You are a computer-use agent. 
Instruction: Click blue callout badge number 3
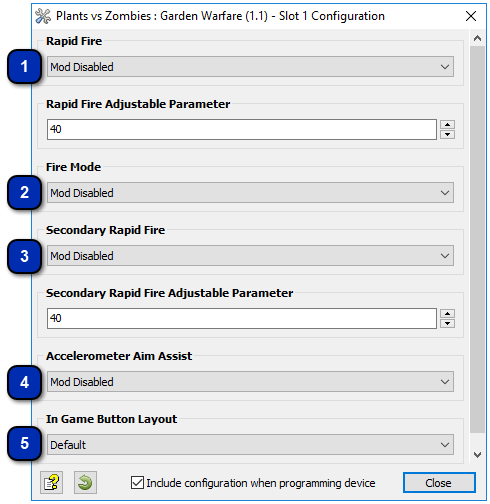(x=24, y=256)
